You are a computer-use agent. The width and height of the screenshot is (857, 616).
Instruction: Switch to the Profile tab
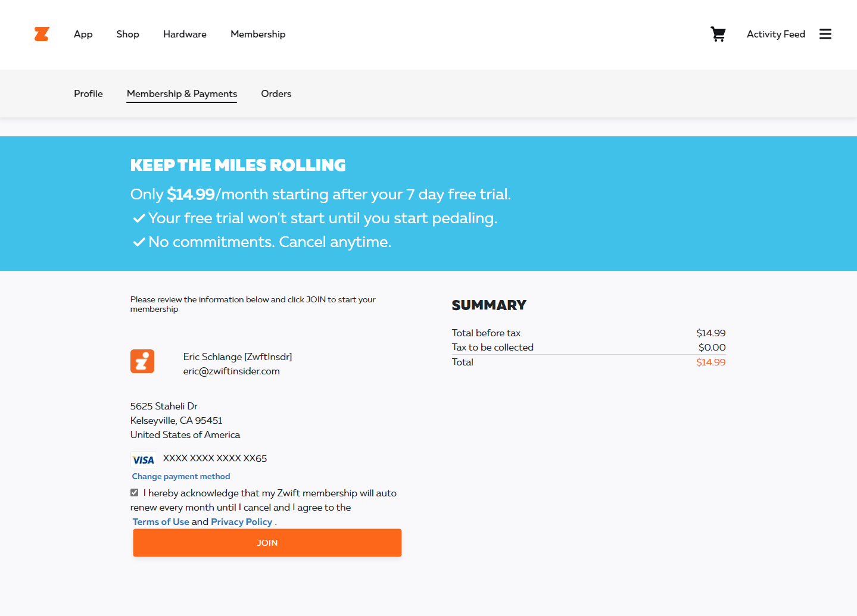pyautogui.click(x=88, y=93)
